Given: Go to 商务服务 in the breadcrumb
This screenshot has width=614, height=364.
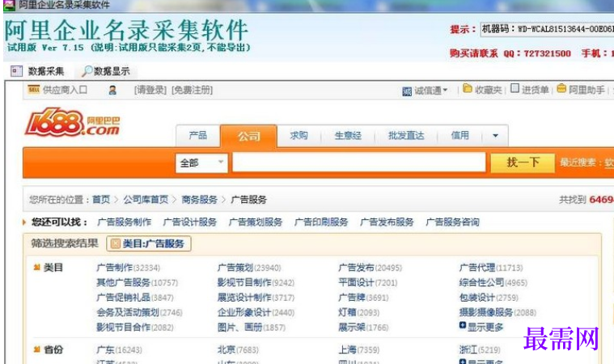Looking at the screenshot, I should (x=199, y=200).
